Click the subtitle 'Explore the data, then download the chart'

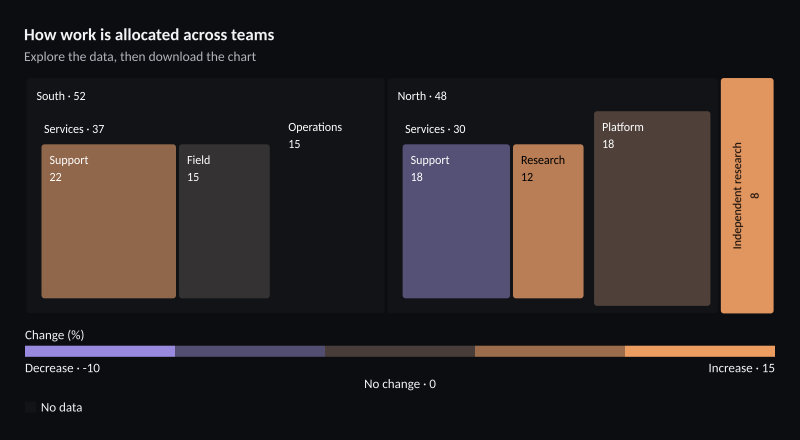tap(140, 57)
